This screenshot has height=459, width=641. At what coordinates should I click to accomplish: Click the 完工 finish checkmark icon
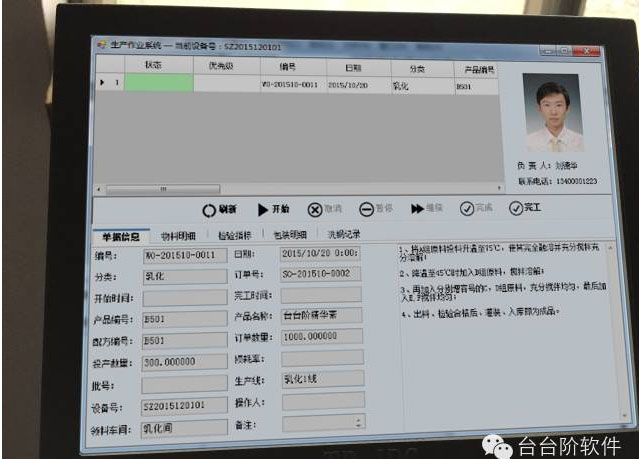point(516,208)
